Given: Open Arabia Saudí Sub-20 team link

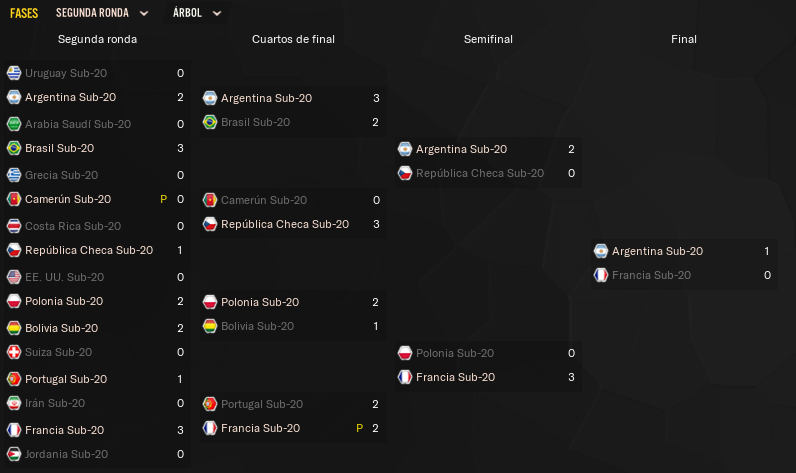Looking at the screenshot, I should (x=78, y=124).
